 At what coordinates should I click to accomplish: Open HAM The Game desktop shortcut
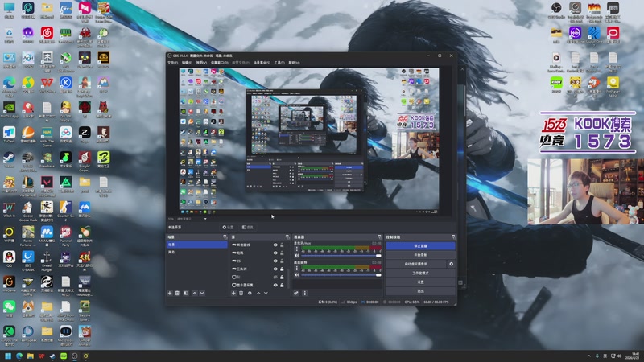[x=47, y=135]
